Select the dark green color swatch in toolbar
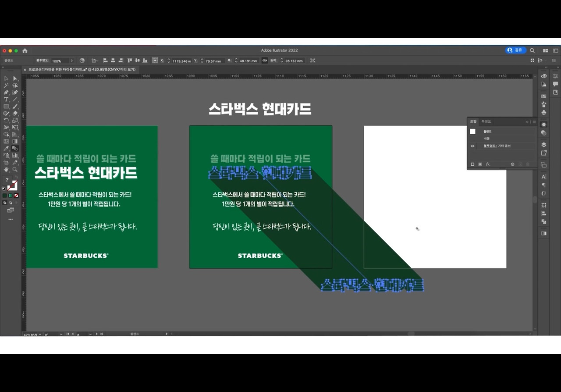Image resolution: width=561 pixels, height=392 pixels. pyautogui.click(x=4, y=196)
